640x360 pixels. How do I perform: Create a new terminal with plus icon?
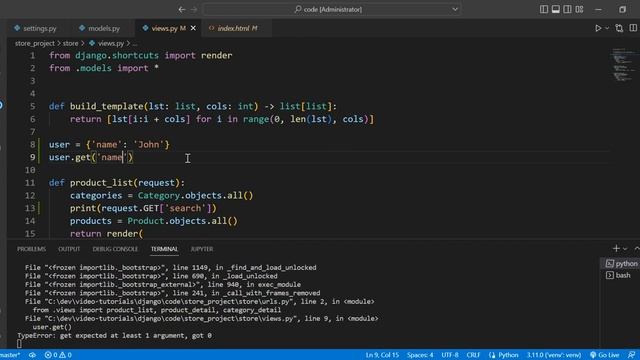pyautogui.click(x=616, y=249)
